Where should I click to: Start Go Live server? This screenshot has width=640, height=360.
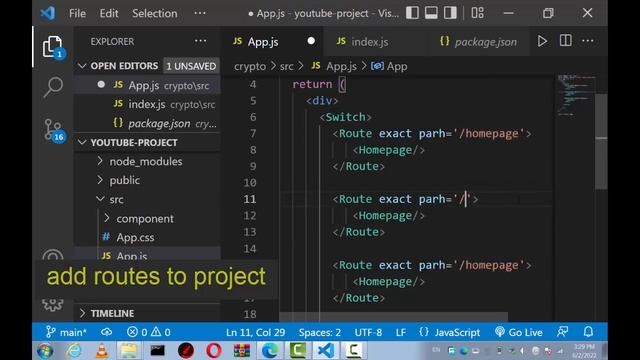pos(519,332)
